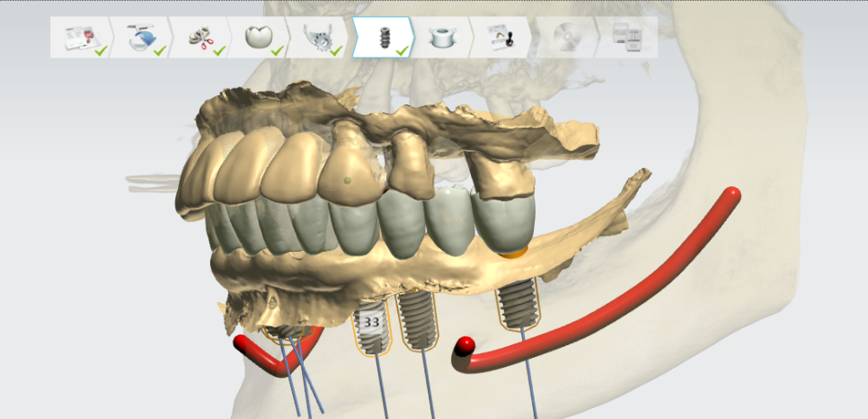Select the active implant planning step

click(383, 37)
